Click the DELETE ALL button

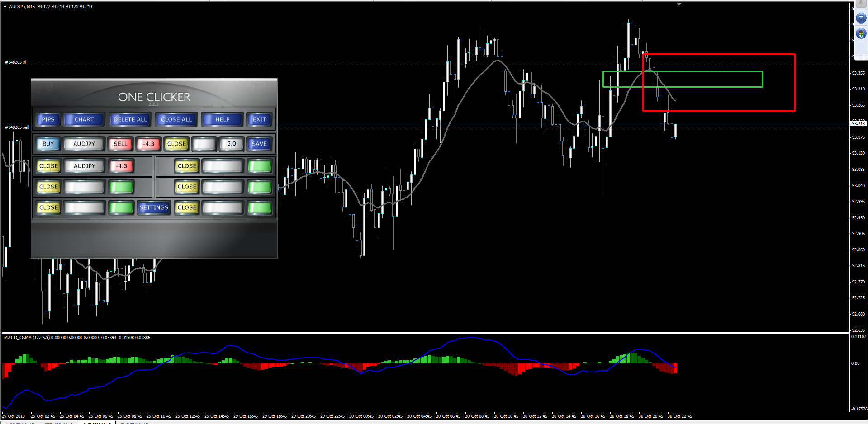pyautogui.click(x=130, y=119)
